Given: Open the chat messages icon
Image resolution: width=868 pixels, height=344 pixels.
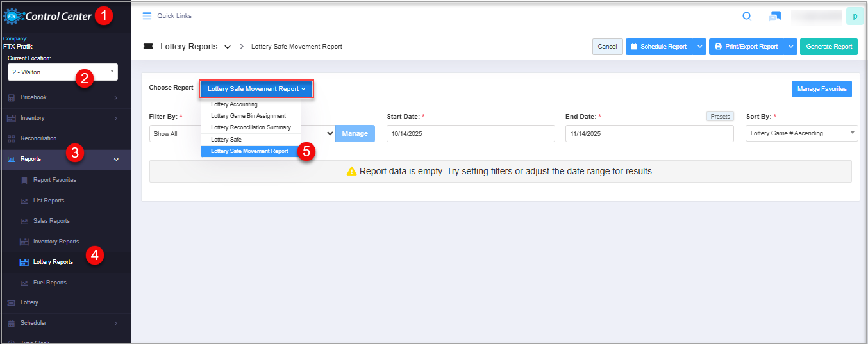Looking at the screenshot, I should pos(775,17).
